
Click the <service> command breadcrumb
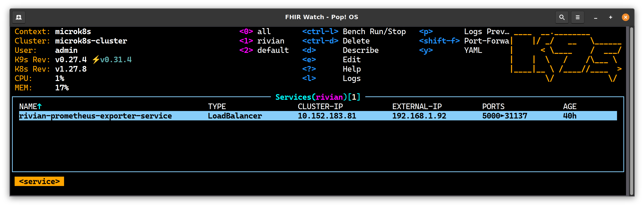(x=39, y=181)
